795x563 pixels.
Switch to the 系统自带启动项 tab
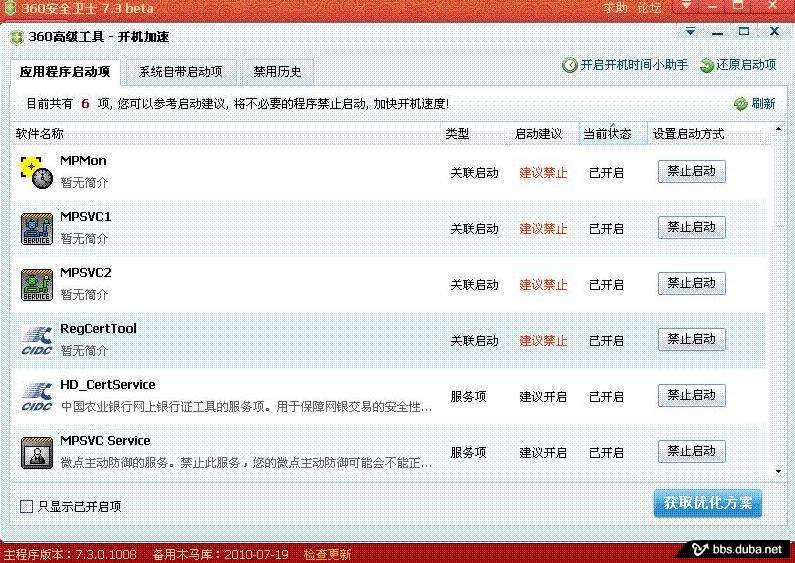(x=181, y=72)
